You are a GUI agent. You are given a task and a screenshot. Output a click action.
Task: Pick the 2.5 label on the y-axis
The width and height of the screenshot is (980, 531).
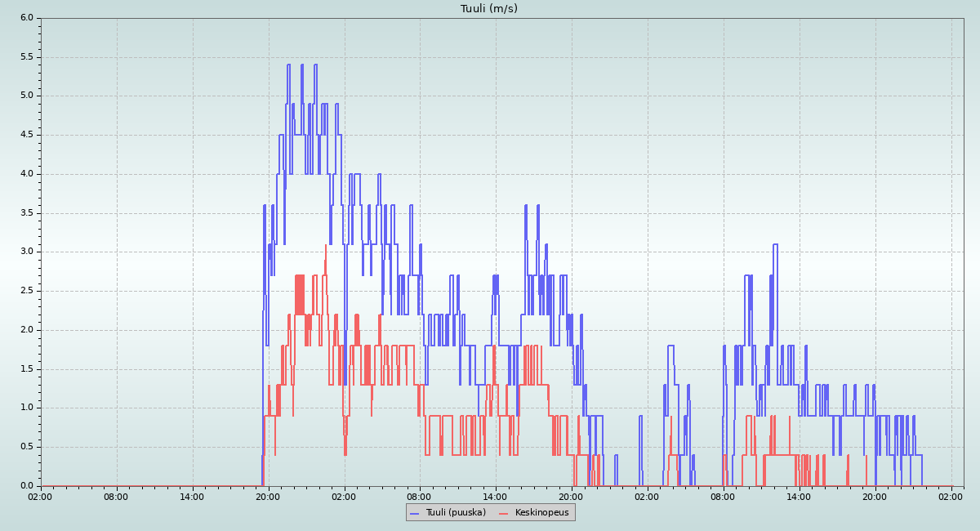(27, 291)
